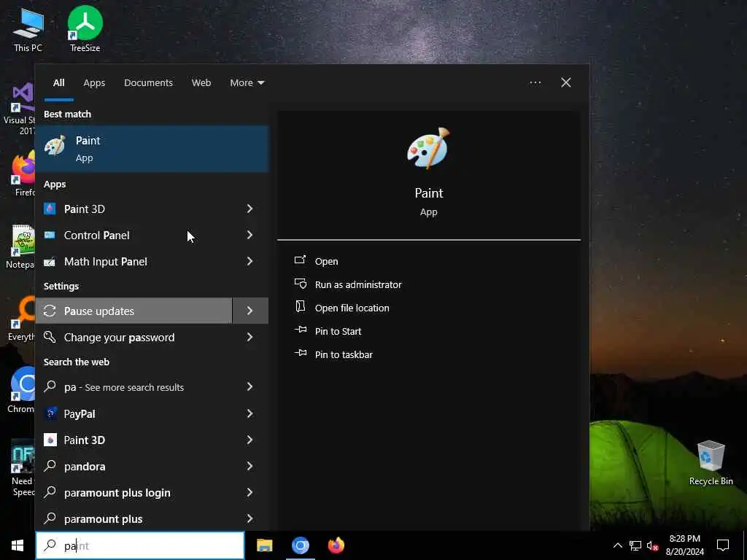Click the taskbar search input box

(x=140, y=545)
